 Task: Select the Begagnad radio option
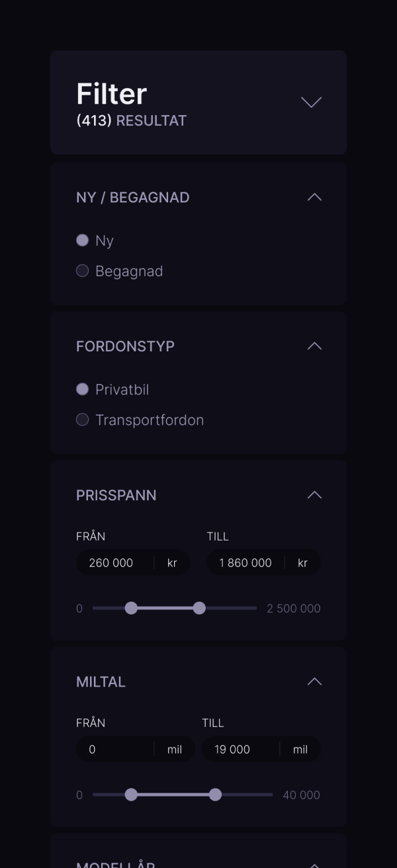point(83,271)
